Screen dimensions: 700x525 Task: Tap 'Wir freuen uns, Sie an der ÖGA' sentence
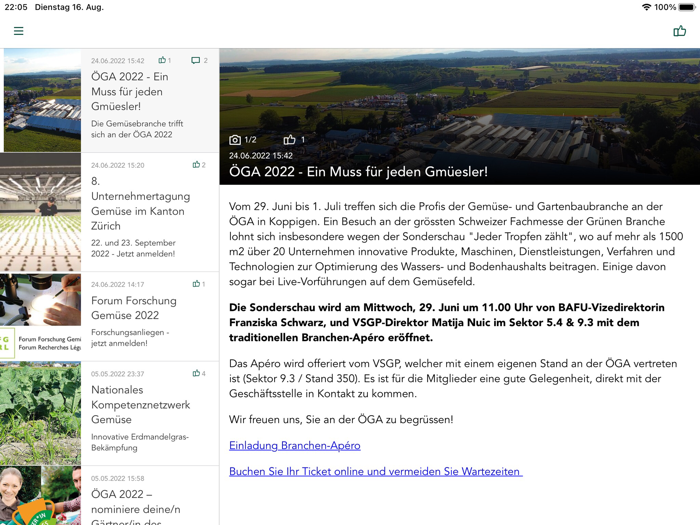point(341,420)
